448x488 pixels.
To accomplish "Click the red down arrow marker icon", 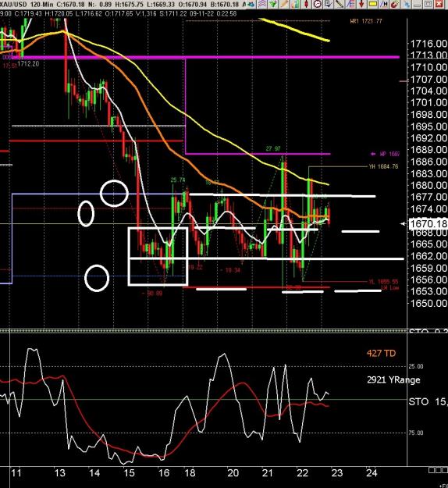I will pyautogui.click(x=361, y=4).
